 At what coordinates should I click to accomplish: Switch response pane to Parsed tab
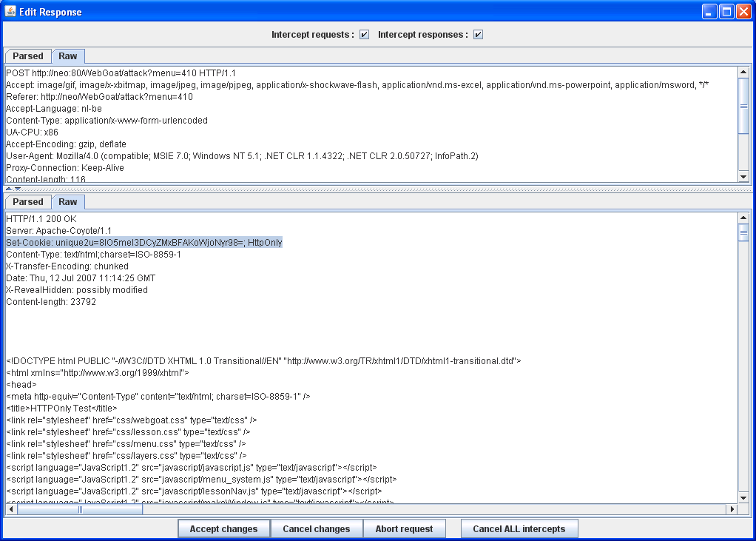[28, 202]
